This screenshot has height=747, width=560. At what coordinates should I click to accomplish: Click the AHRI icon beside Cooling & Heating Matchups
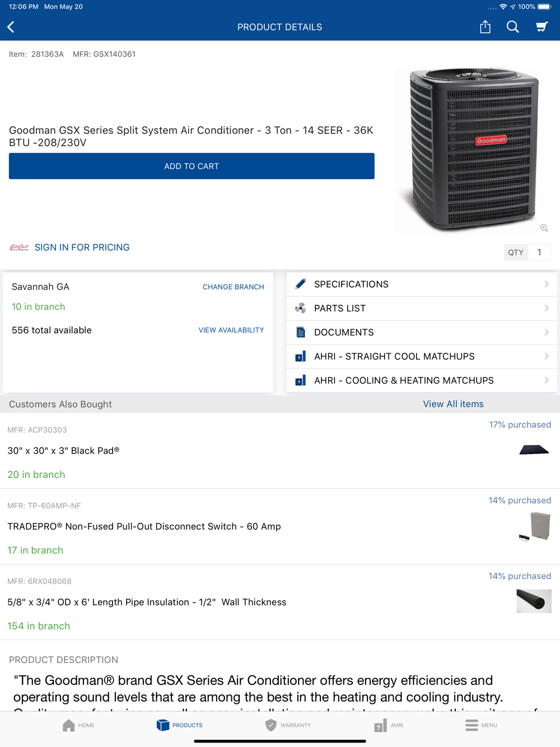pos(301,380)
